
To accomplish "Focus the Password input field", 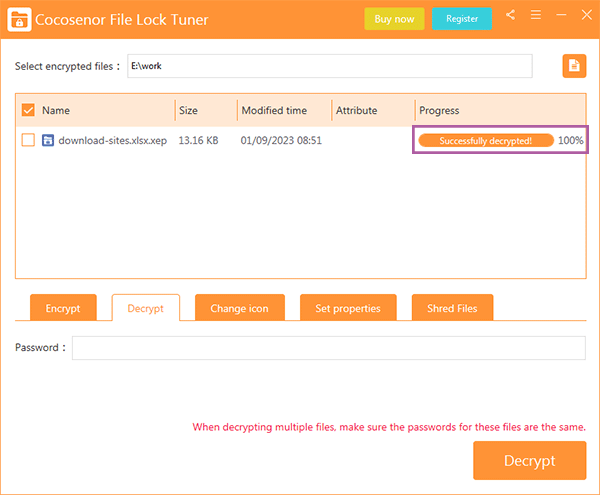I will tap(329, 348).
